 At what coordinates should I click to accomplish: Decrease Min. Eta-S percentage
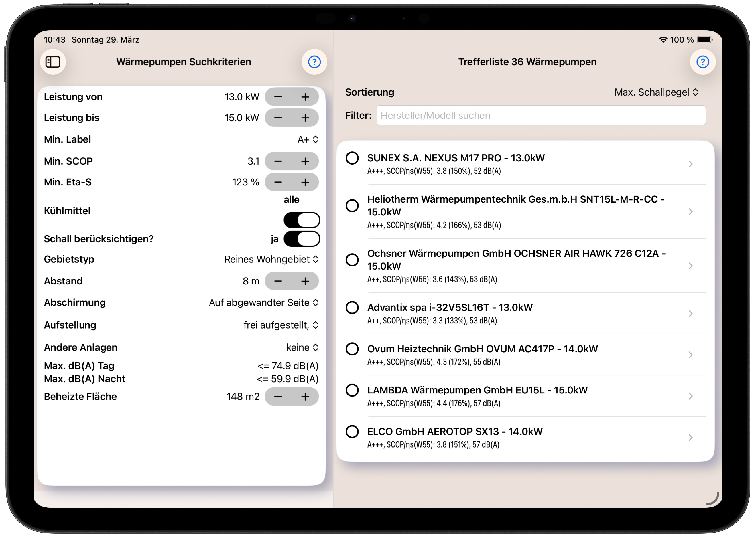pyautogui.click(x=278, y=182)
